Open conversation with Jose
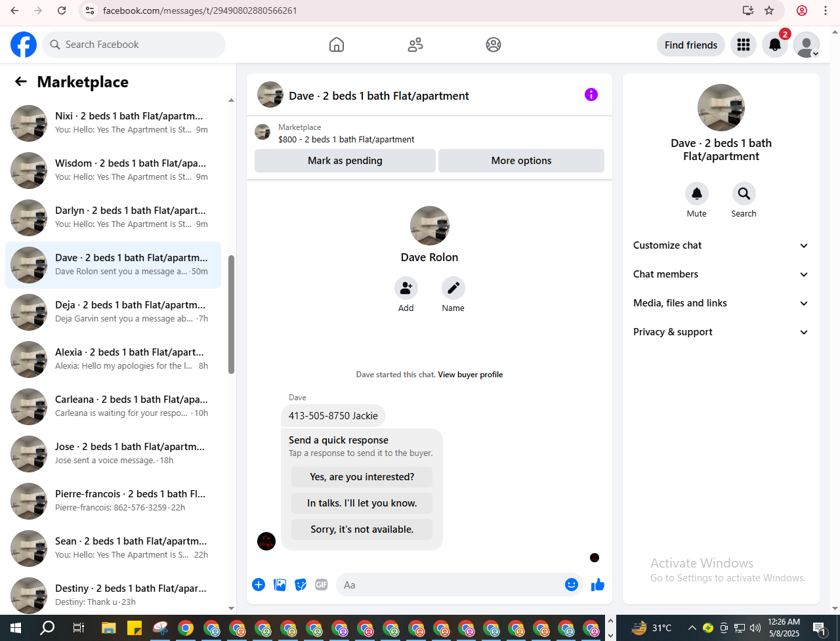The height and width of the screenshot is (641, 840). coord(113,454)
